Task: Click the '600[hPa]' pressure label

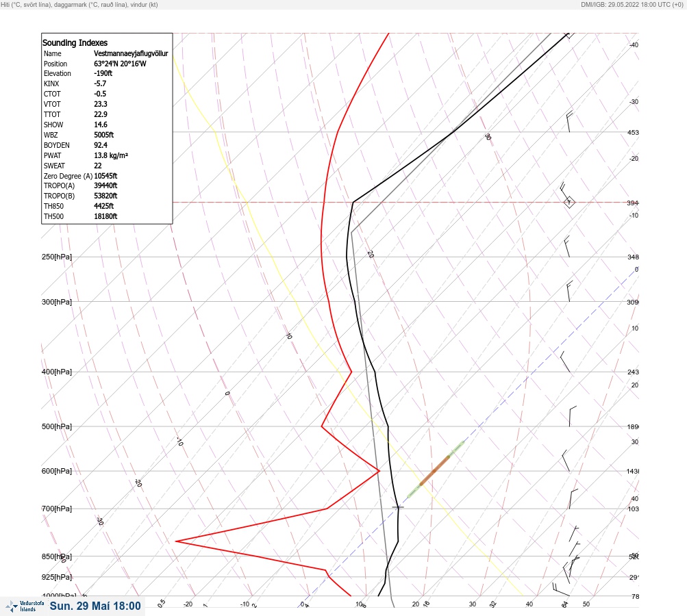Action: [x=57, y=471]
